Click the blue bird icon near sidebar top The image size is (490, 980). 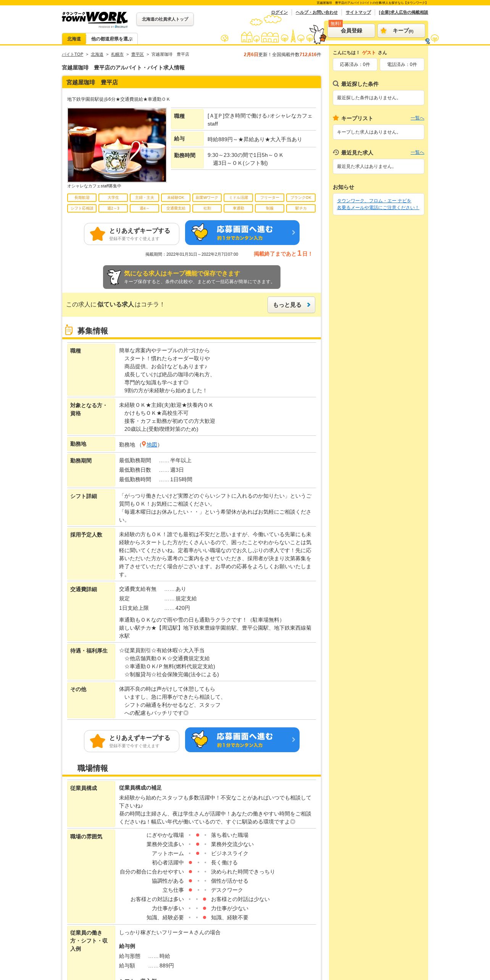point(427,41)
